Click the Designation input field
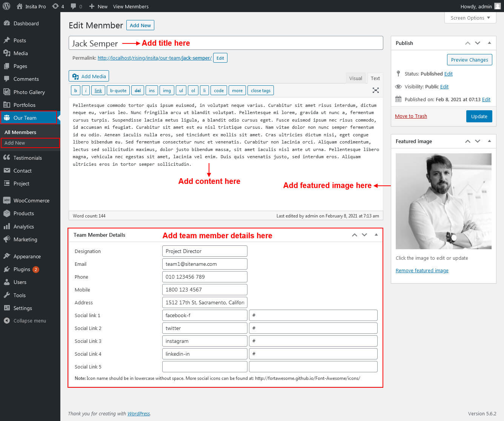 [204, 251]
